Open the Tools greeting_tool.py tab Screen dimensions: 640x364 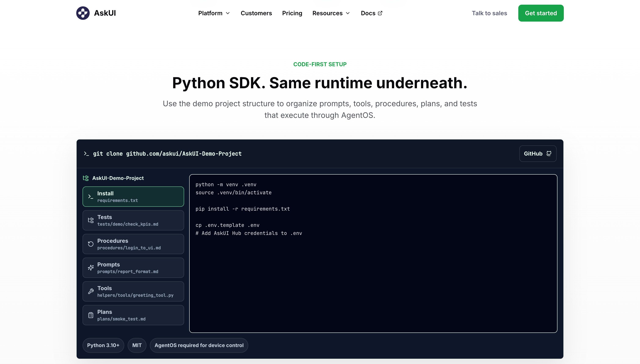coord(133,291)
